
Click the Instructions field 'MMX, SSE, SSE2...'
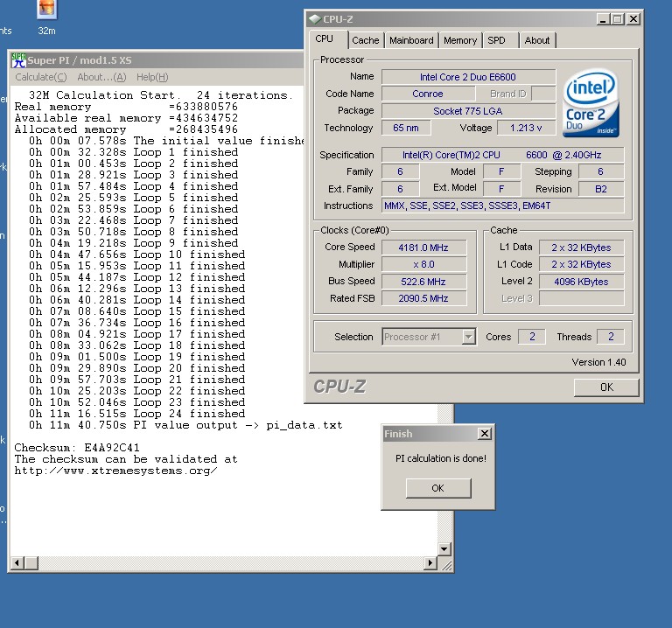[x=502, y=206]
